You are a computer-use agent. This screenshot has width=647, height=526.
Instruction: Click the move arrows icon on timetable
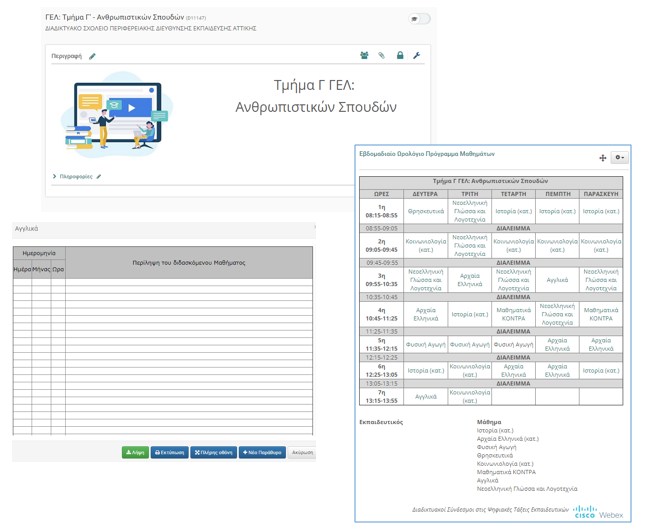point(602,158)
